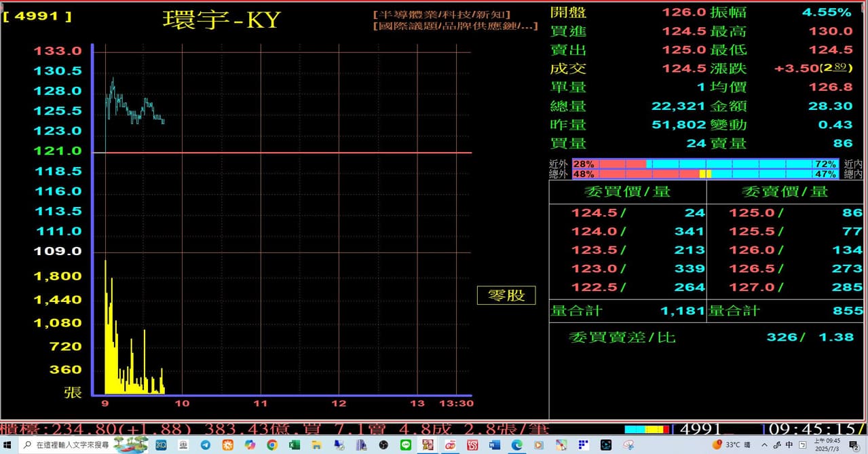Switch the 中 input method indicator
Viewport: 868px width, 454px height.
[x=789, y=446]
